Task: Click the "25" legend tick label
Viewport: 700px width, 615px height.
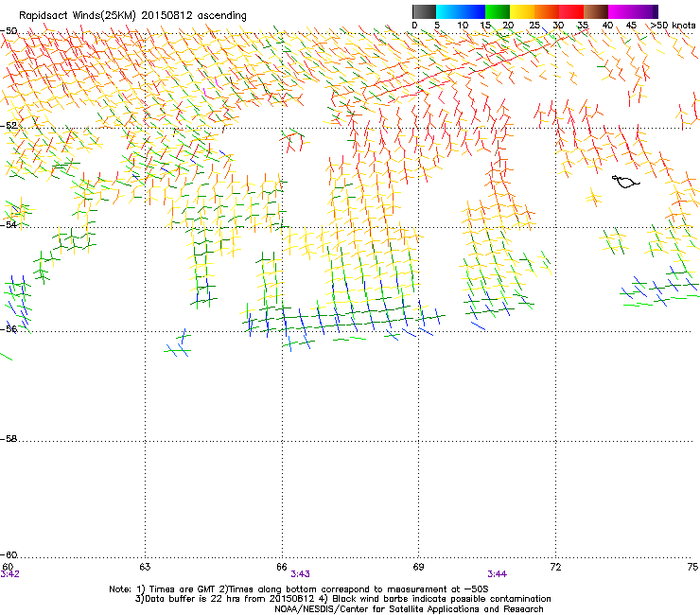Action: (534, 26)
